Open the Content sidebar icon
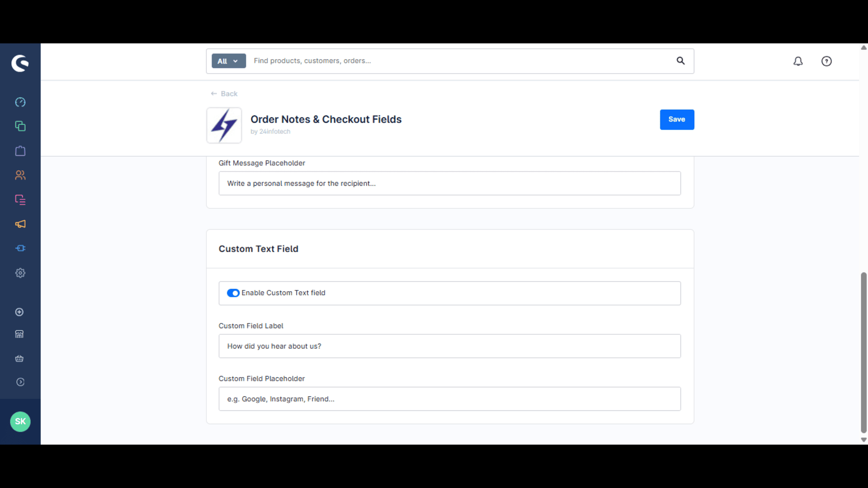 [20, 200]
